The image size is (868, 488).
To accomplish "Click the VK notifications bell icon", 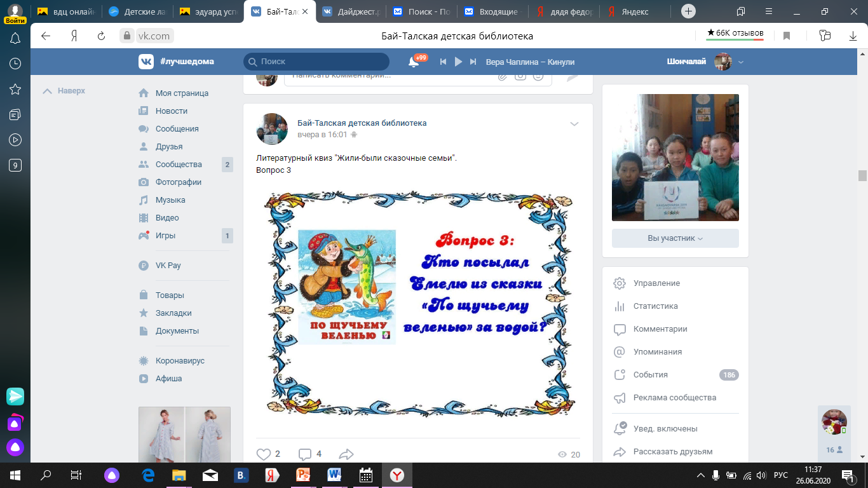I will 414,62.
